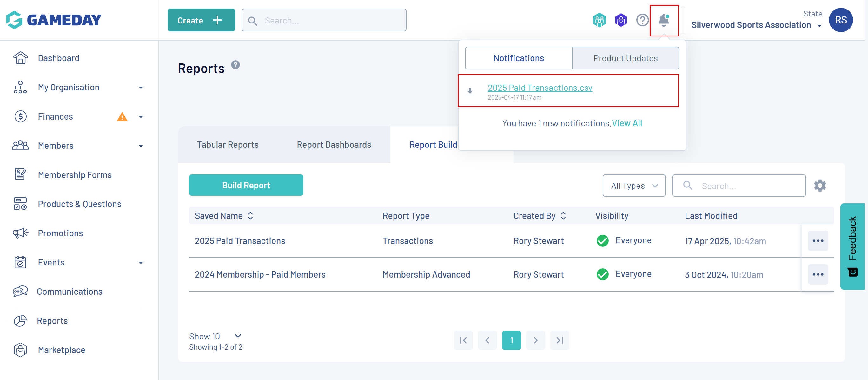Image resolution: width=868 pixels, height=380 pixels.
Task: Click download icon beside 2025 Paid Transactions.csv
Action: (470, 91)
